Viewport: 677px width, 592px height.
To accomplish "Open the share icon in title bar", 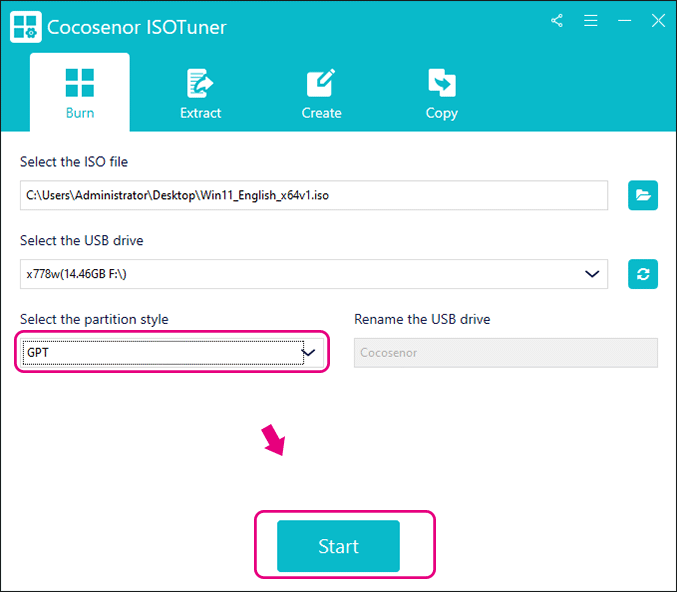I will point(557,20).
